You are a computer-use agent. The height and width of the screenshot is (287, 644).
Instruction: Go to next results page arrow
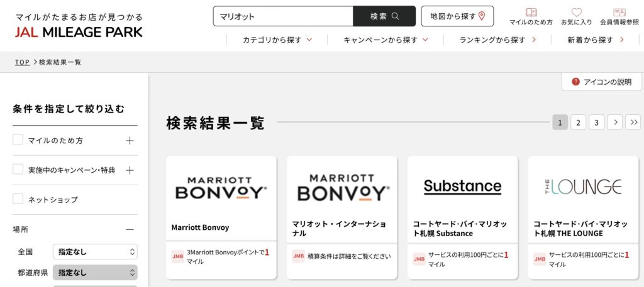[x=615, y=122]
